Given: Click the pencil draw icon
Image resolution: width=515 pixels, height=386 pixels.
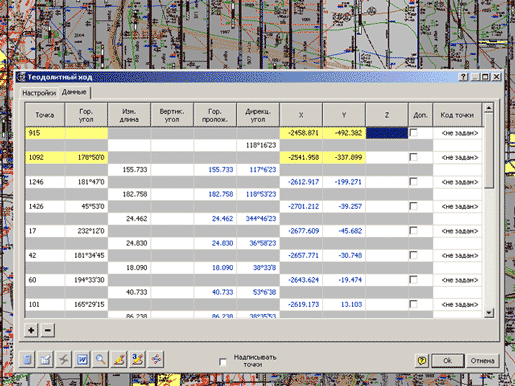Looking at the screenshot, I should (x=119, y=360).
